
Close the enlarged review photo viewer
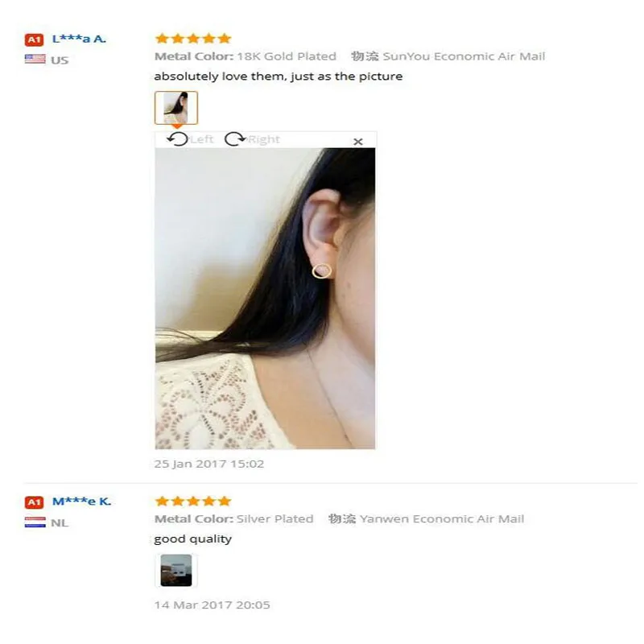[358, 142]
